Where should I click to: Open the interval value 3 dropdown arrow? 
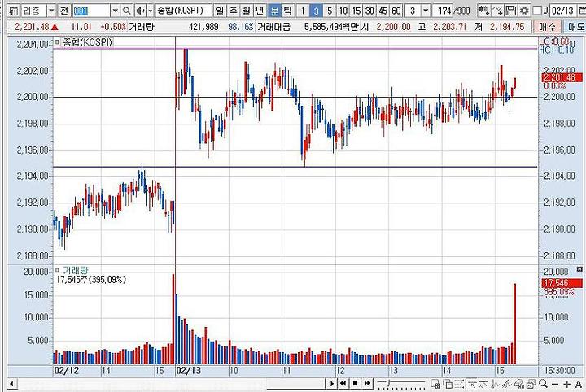426,11
